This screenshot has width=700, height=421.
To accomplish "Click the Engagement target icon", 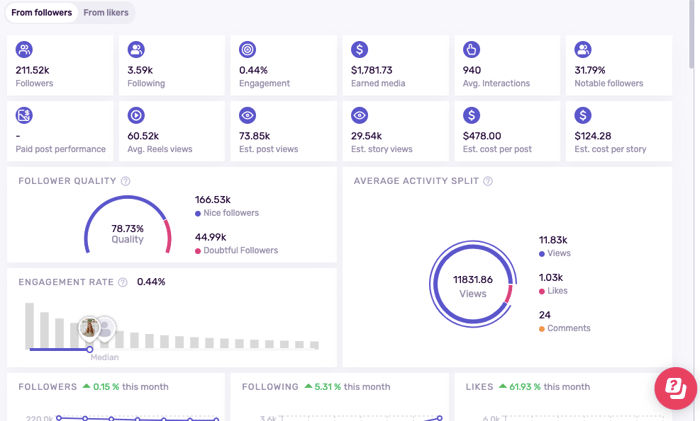I will tap(248, 50).
